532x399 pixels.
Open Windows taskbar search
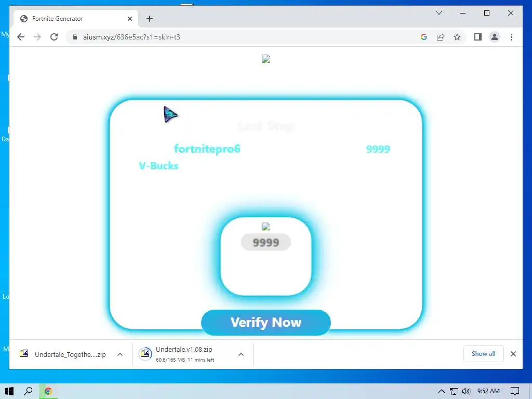tap(28, 391)
